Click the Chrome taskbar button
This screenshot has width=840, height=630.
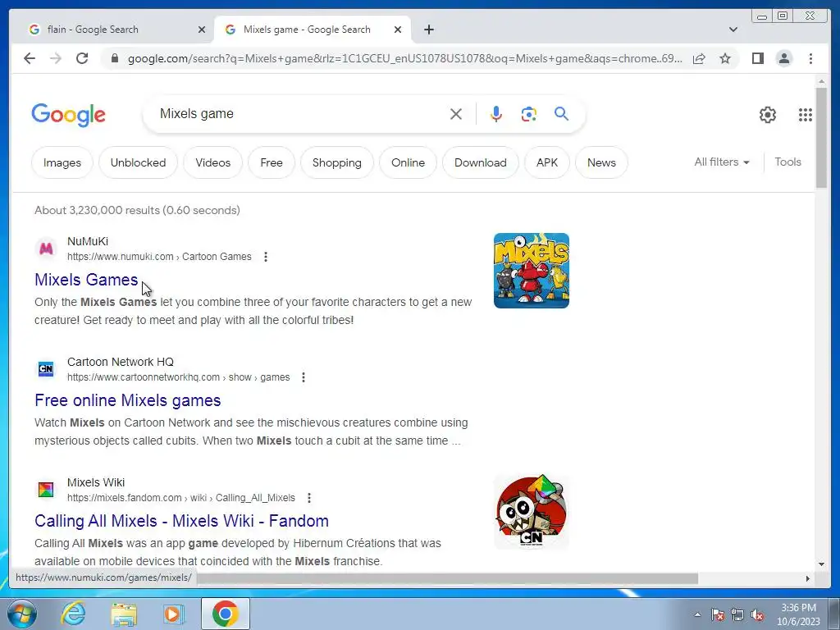tap(226, 614)
